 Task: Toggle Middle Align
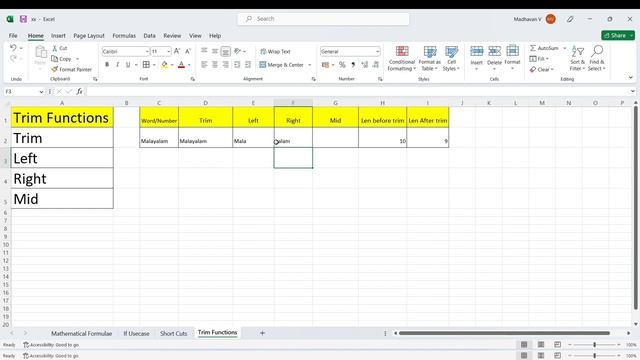tap(215, 51)
